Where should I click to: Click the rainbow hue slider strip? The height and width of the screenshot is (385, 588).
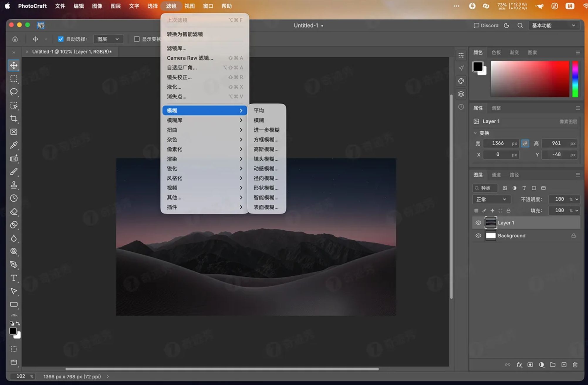pos(575,79)
